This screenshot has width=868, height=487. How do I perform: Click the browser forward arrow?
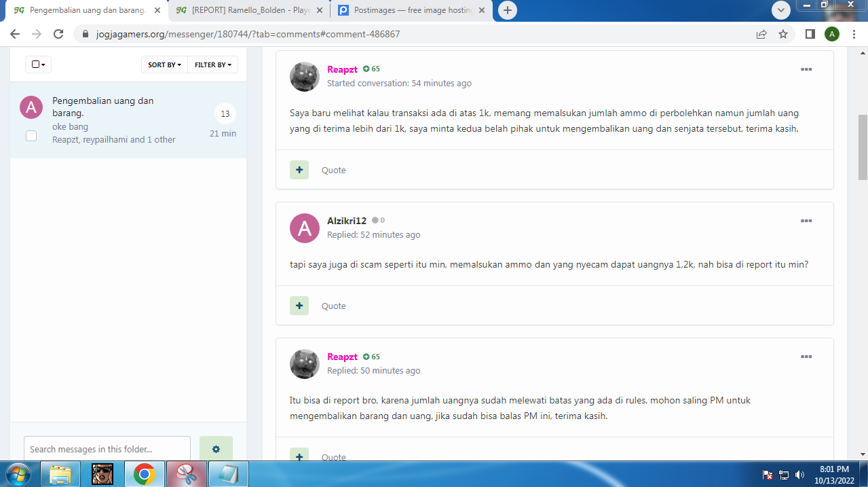coord(37,34)
